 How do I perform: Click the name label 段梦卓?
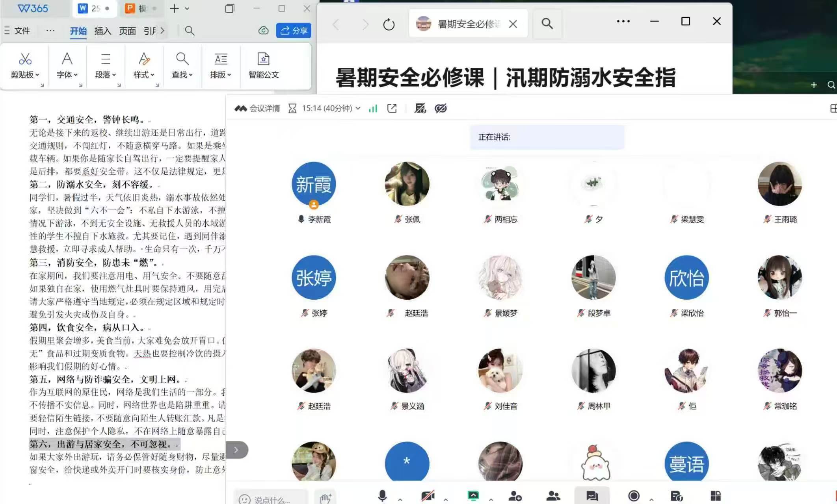click(599, 313)
